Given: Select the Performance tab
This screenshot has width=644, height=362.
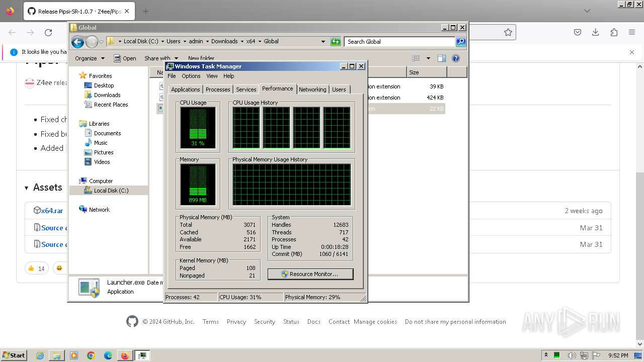Looking at the screenshot, I should click(277, 88).
